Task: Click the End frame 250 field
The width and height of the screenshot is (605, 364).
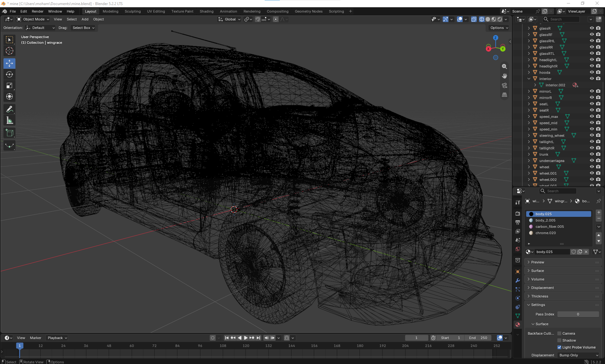Action: point(478,338)
